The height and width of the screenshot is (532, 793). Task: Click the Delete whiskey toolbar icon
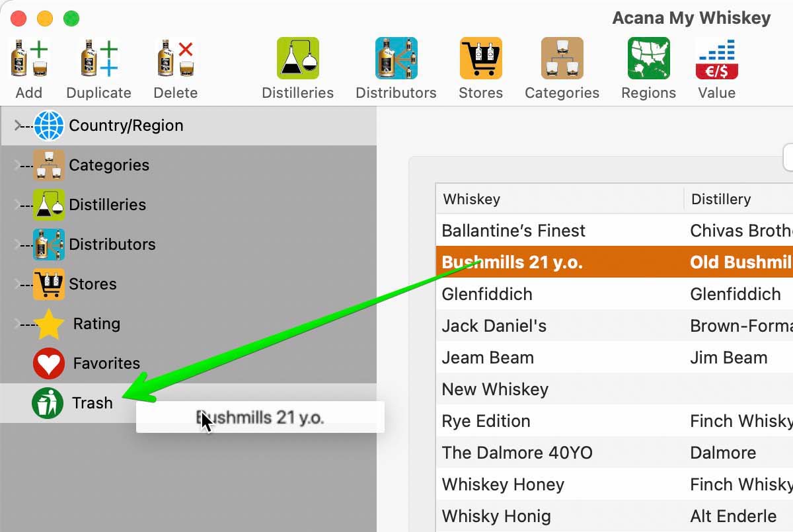pos(175,59)
